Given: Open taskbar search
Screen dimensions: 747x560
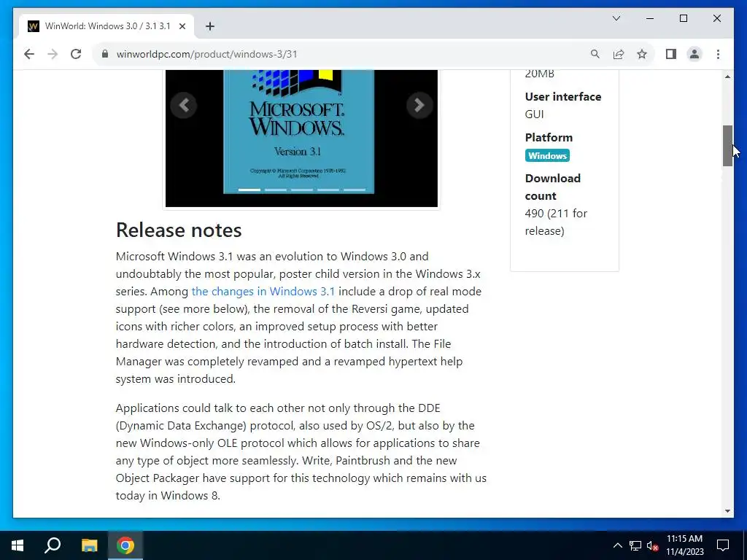Looking at the screenshot, I should [53, 545].
